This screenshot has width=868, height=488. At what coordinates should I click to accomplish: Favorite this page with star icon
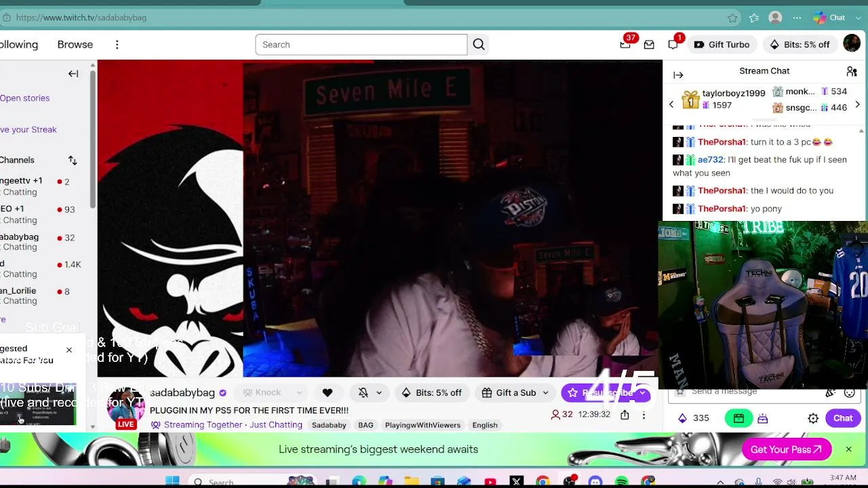click(732, 18)
